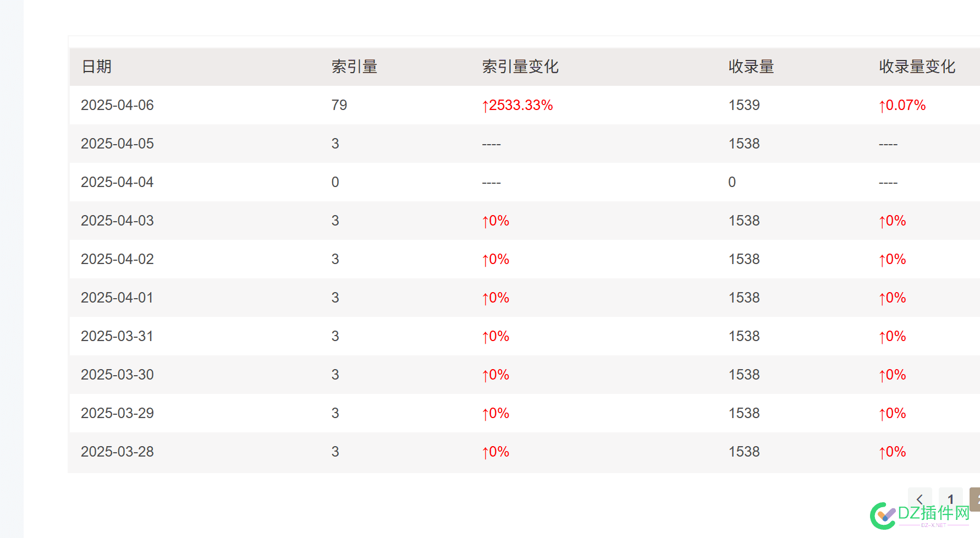
Task: Select the date 2025-03-31
Action: click(117, 336)
